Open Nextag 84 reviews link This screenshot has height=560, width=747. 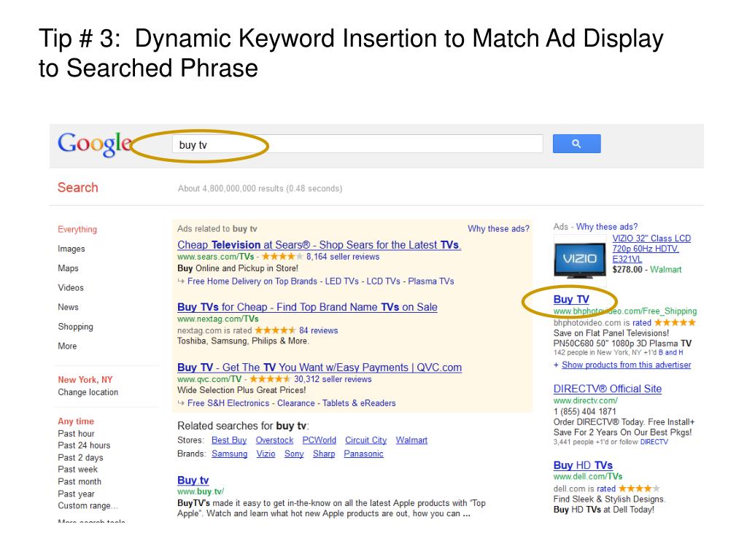click(318, 330)
